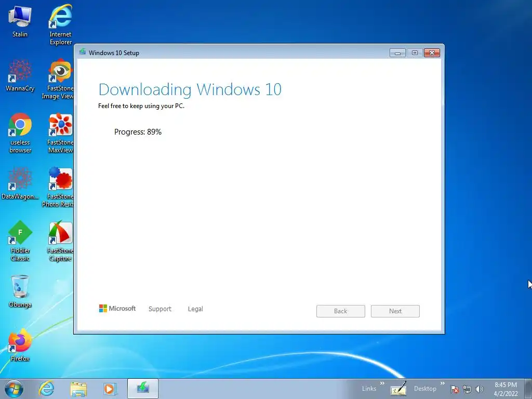Viewport: 532px width, 399px height.
Task: Open the tablet input pen icon in taskbar
Action: click(x=398, y=389)
